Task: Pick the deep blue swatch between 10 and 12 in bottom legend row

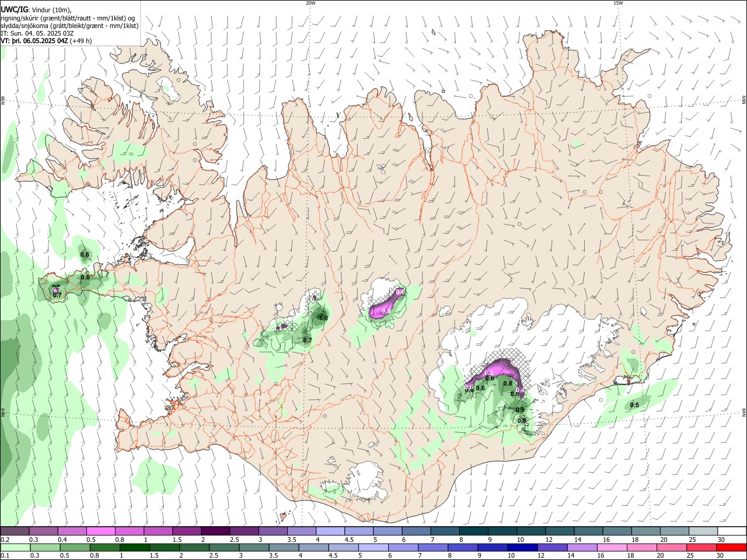Action: pyautogui.click(x=522, y=547)
